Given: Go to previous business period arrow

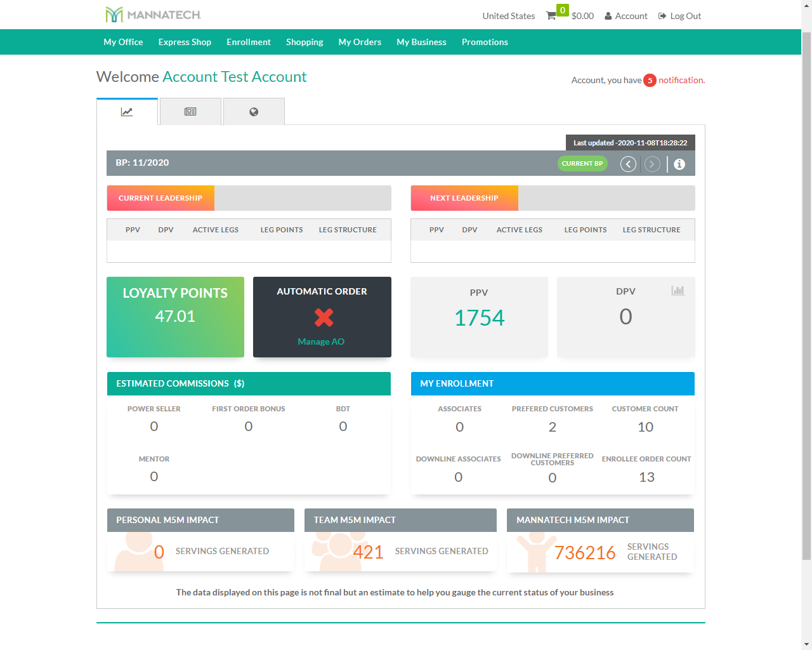Looking at the screenshot, I should pos(628,164).
